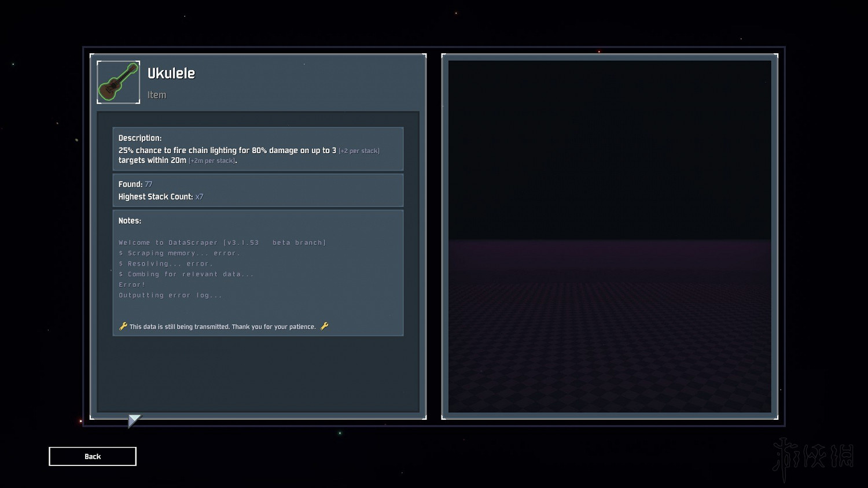This screenshot has height=488, width=868.
Task: Click the right wrench icon in Notes
Action: (x=324, y=326)
